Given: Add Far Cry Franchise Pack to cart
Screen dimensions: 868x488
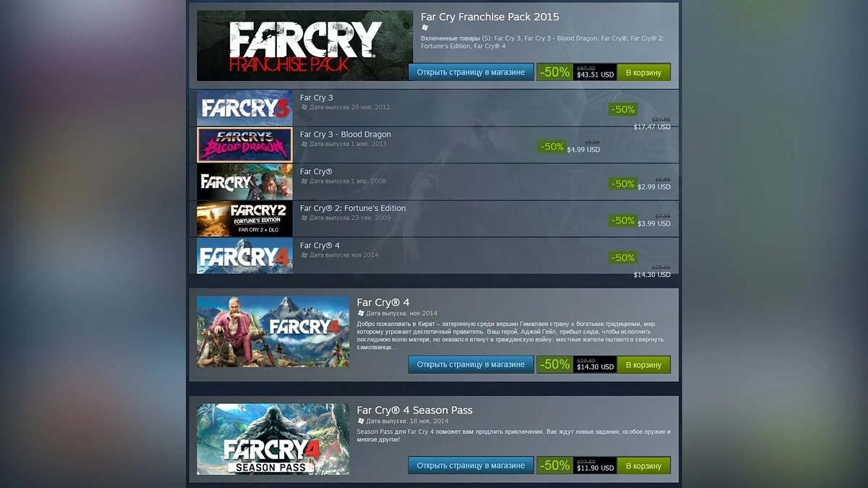Looking at the screenshot, I should pyautogui.click(x=644, y=72).
